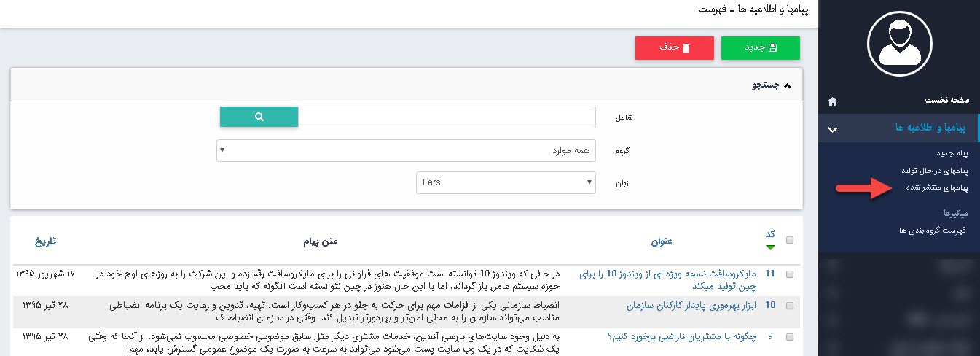Click the home icon beside صفحه نخست
Screen dimensions: 980x356
tap(833, 101)
